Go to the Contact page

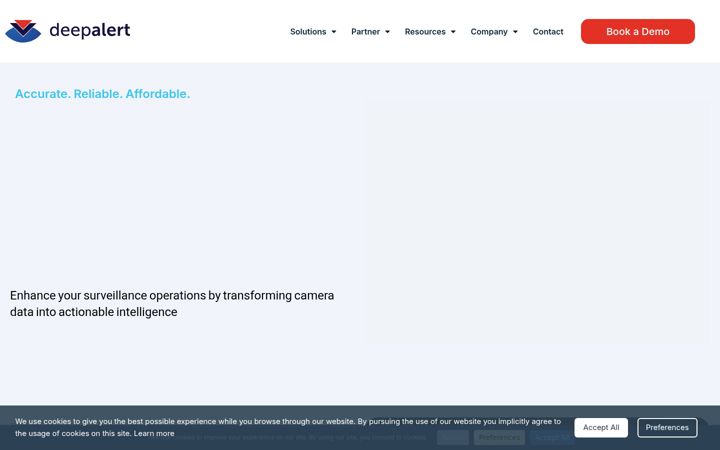(x=548, y=32)
